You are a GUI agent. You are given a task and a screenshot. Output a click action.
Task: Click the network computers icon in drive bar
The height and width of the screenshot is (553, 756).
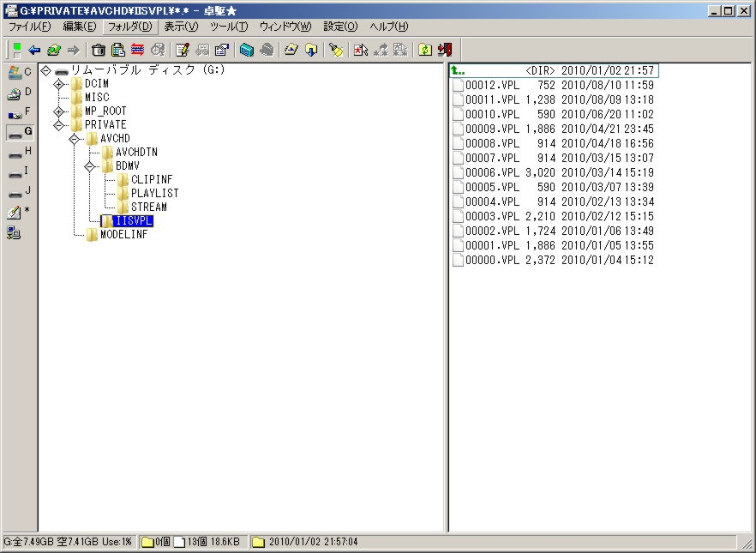point(14,233)
